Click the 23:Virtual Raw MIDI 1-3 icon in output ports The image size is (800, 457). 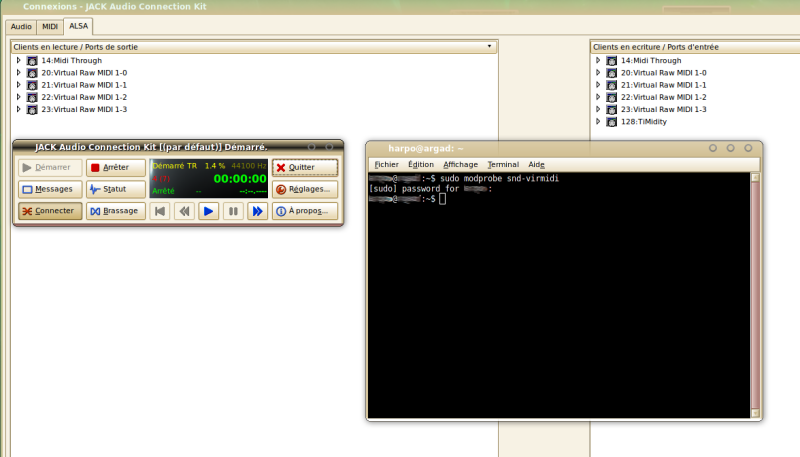[32, 110]
